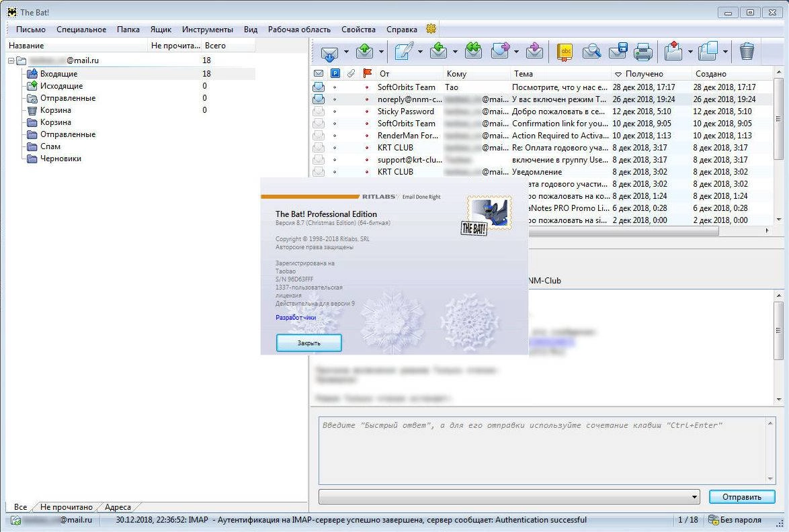Sort messages by Получено column
The image size is (789, 532).
click(x=651, y=73)
